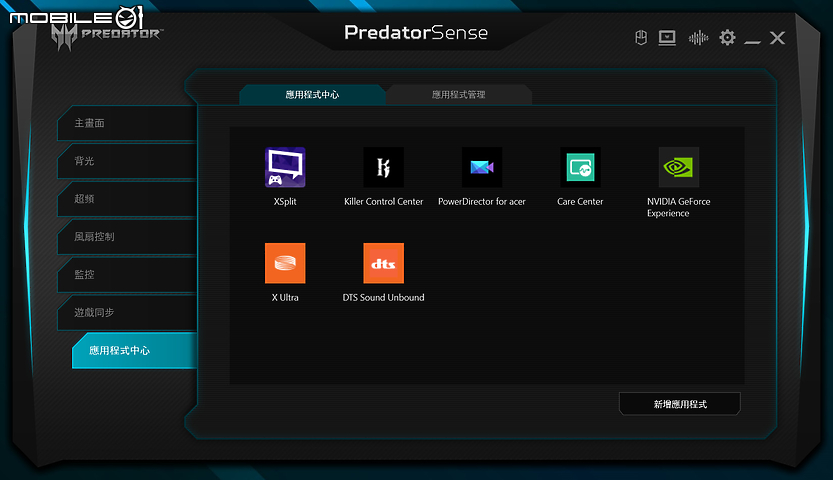Switch to the 應用程式管理 tab

458,95
